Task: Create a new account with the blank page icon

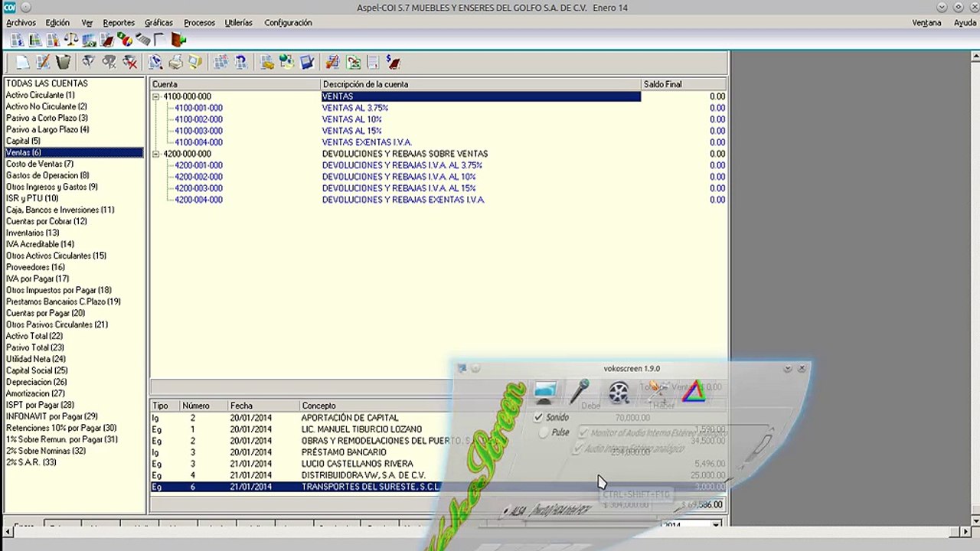Action: (x=23, y=63)
